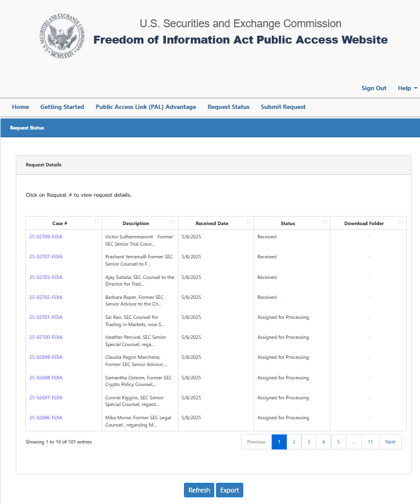Sort table by Received Date column
The image size is (420, 504).
pos(249,222)
